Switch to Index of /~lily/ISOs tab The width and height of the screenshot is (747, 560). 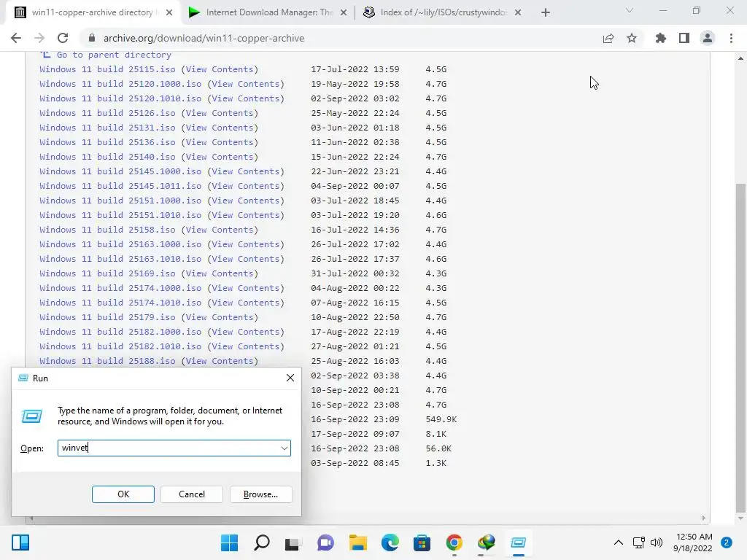coord(442,12)
